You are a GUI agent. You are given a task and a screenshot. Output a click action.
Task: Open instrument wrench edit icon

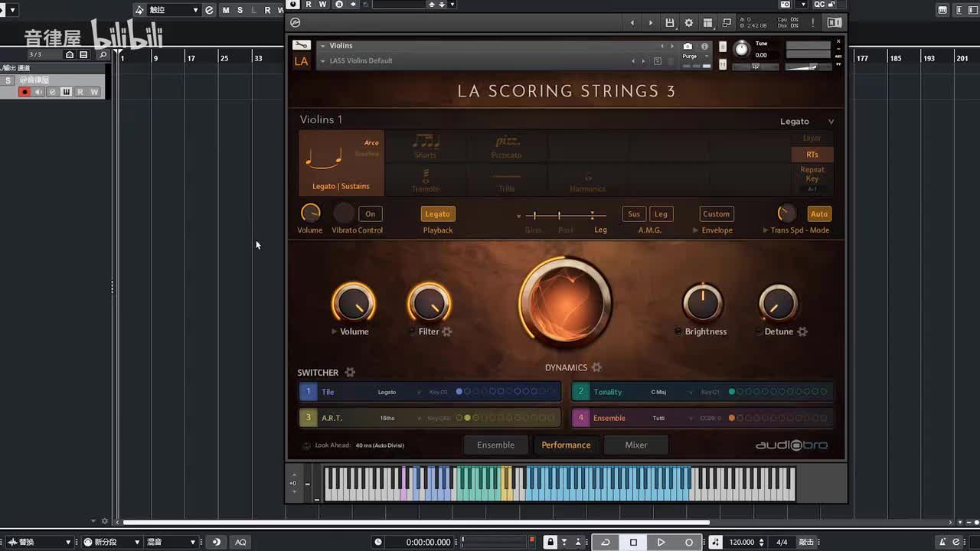(x=302, y=45)
